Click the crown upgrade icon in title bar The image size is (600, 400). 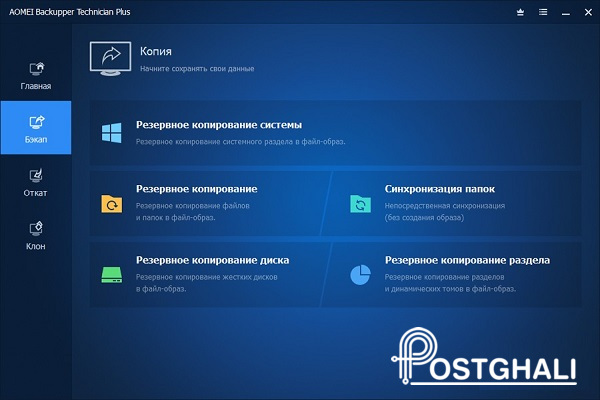pos(520,12)
